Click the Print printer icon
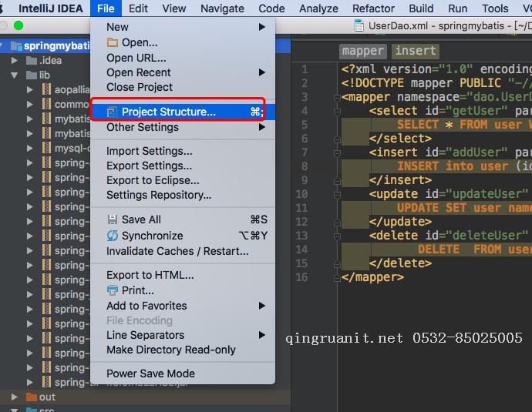This screenshot has height=412, width=532. click(x=113, y=290)
